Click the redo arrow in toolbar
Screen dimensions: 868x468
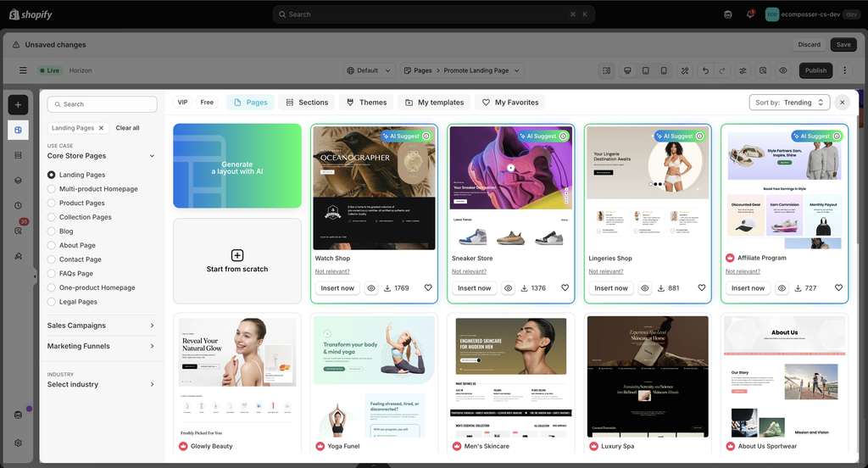[x=722, y=70]
